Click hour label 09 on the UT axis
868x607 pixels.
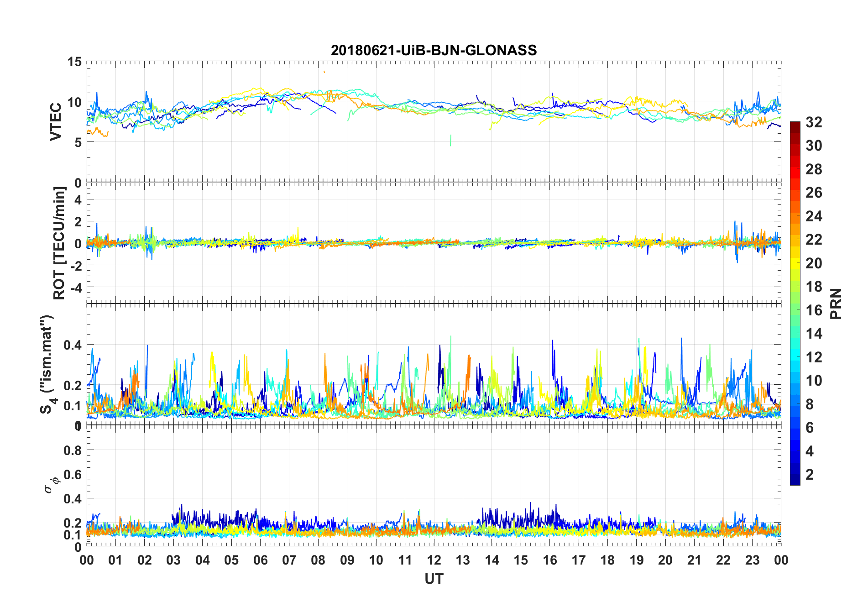point(347,560)
